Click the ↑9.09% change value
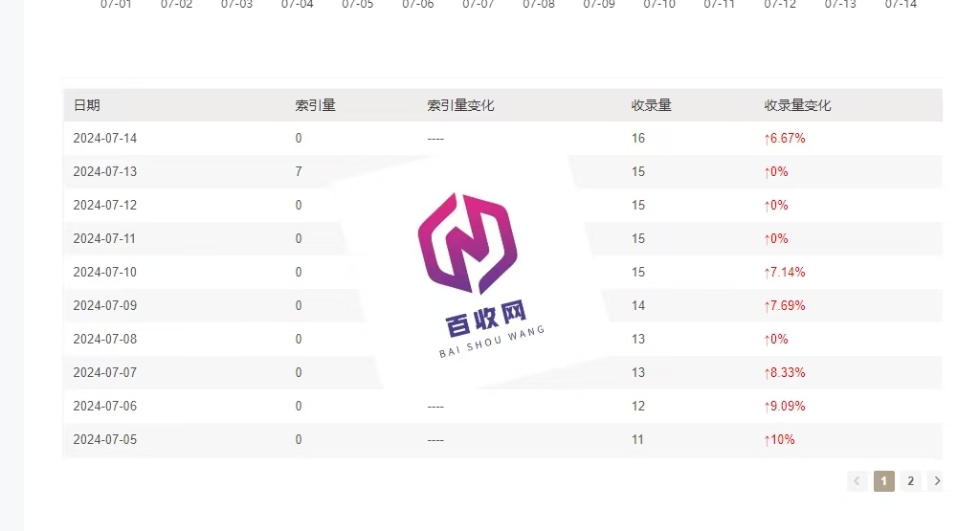This screenshot has width=980, height=531. (x=785, y=406)
